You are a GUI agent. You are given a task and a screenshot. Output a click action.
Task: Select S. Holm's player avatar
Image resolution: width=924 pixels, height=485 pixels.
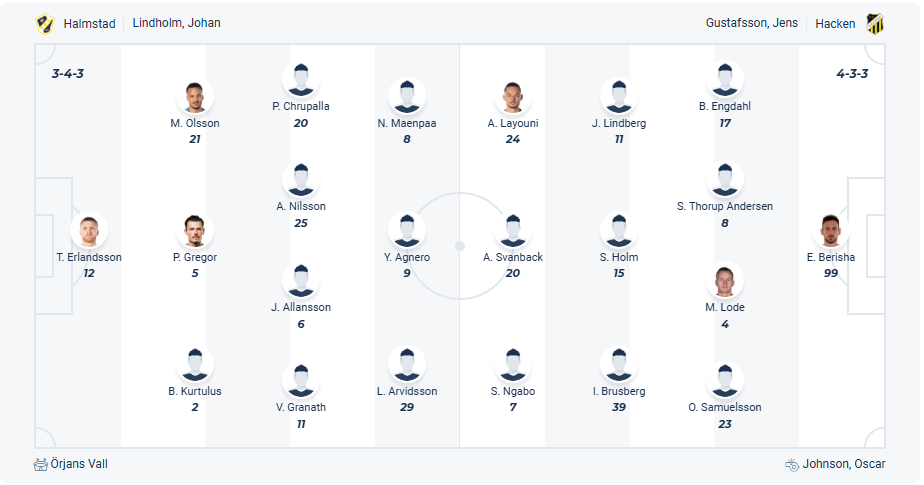[619, 230]
